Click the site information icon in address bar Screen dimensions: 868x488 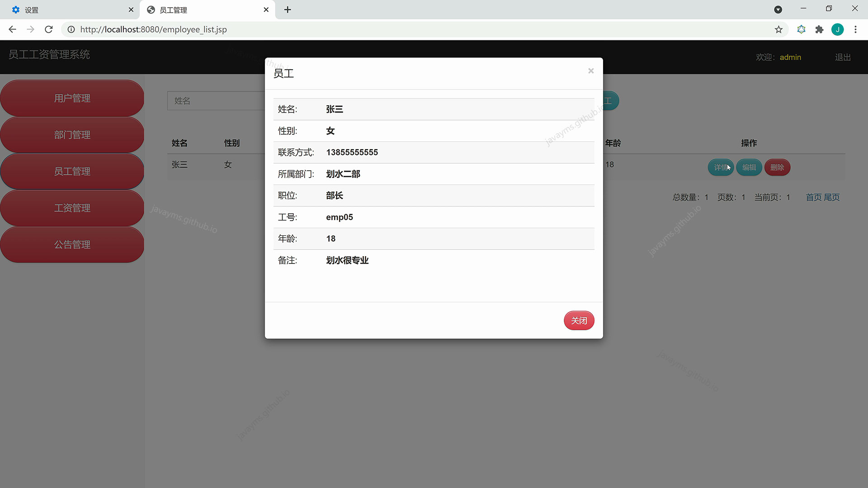[x=71, y=29]
